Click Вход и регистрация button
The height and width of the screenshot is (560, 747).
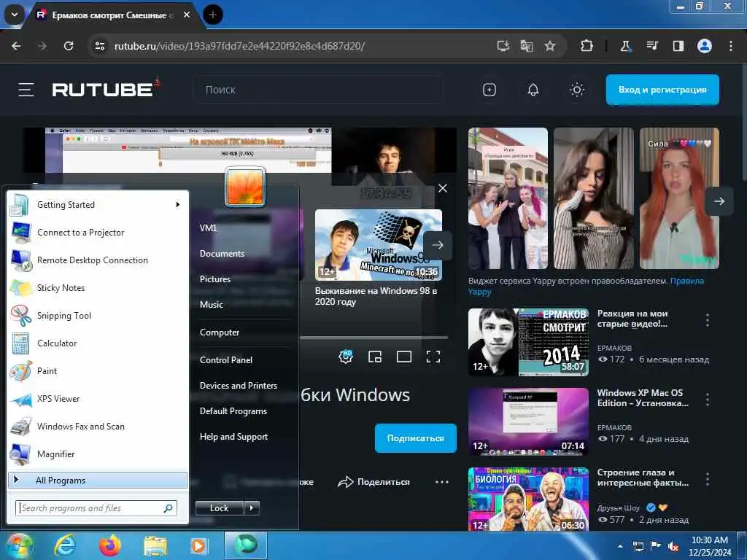click(662, 90)
